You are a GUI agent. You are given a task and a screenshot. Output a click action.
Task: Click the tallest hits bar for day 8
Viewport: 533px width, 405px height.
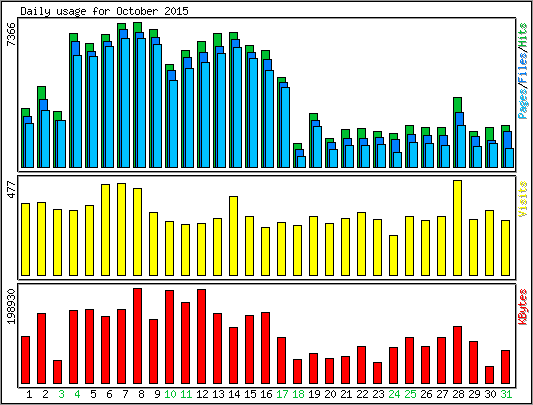[x=139, y=95]
